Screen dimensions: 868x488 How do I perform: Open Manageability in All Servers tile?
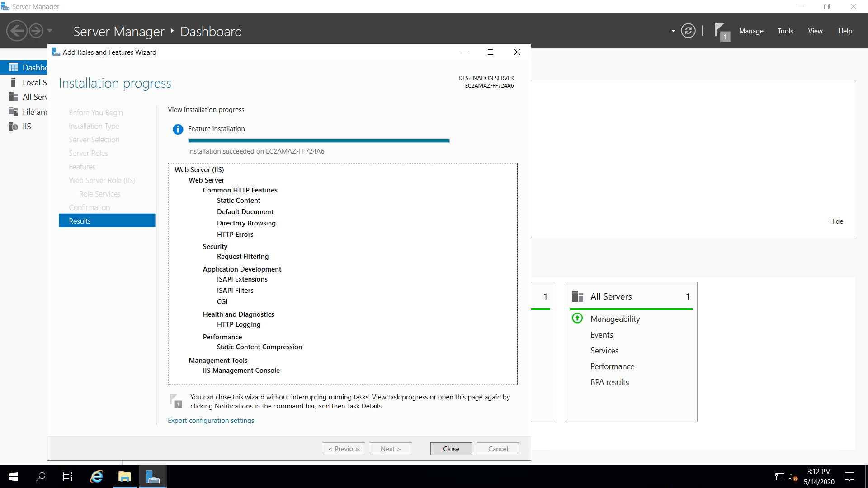point(615,319)
